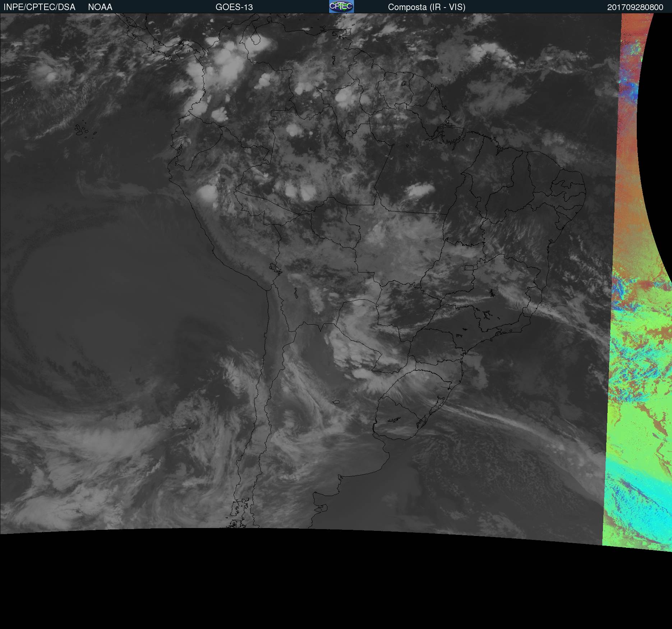Click the Lake Titicaca outline
Image resolution: width=672 pixels, height=629 pixels.
coord(275,268)
